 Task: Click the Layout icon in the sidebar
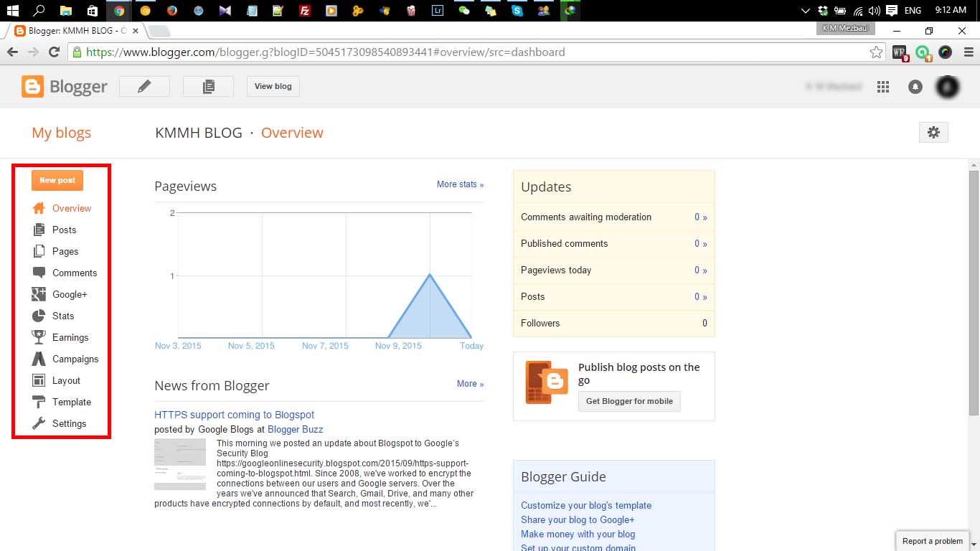pos(39,380)
